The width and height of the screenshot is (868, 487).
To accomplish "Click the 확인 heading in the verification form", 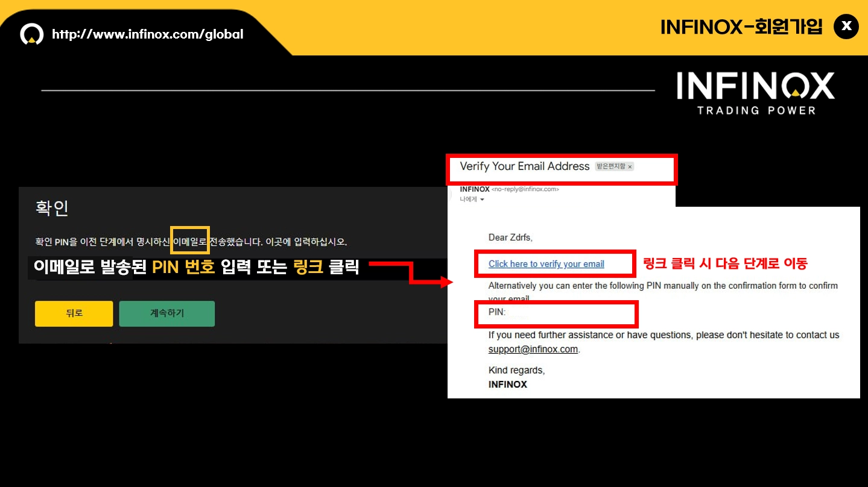I will pos(52,208).
